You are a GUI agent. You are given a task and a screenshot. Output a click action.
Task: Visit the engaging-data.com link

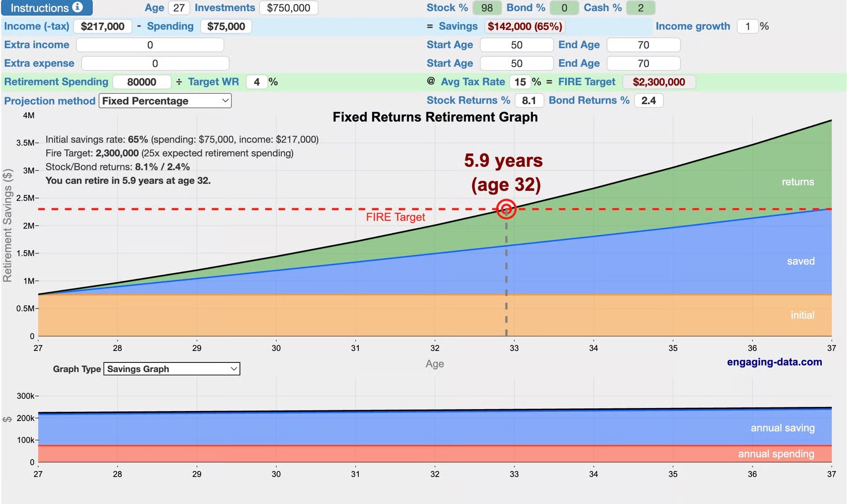coord(774,362)
